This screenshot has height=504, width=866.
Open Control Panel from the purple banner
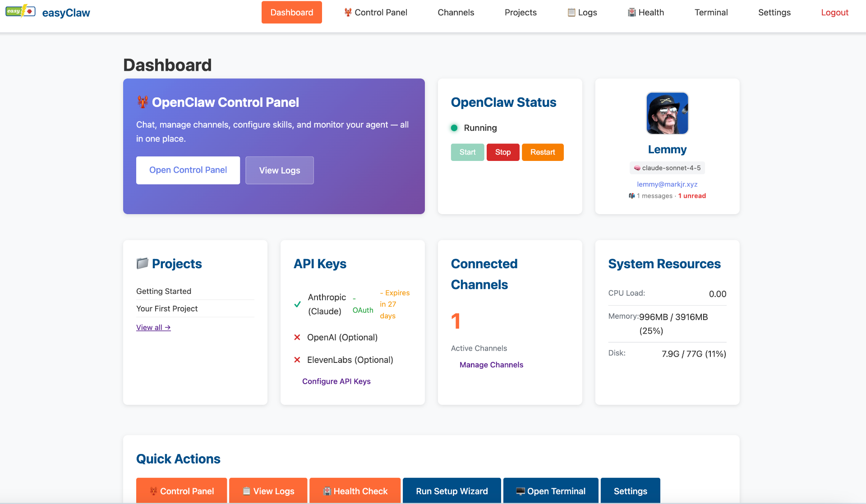pos(188,170)
